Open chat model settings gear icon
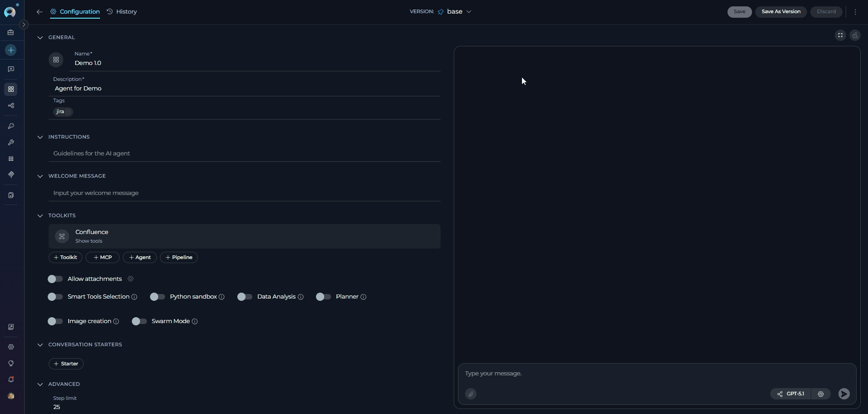Viewport: 868px width, 414px height. pos(821,394)
